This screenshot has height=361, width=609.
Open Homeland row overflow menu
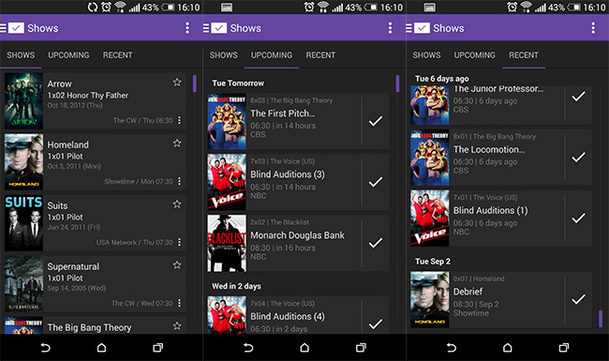tap(179, 181)
